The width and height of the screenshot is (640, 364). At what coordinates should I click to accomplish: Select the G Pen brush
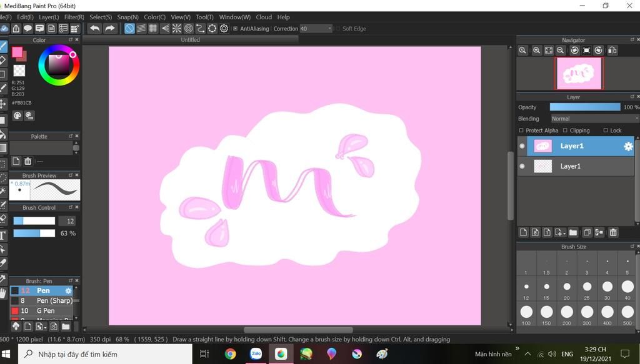click(42, 310)
